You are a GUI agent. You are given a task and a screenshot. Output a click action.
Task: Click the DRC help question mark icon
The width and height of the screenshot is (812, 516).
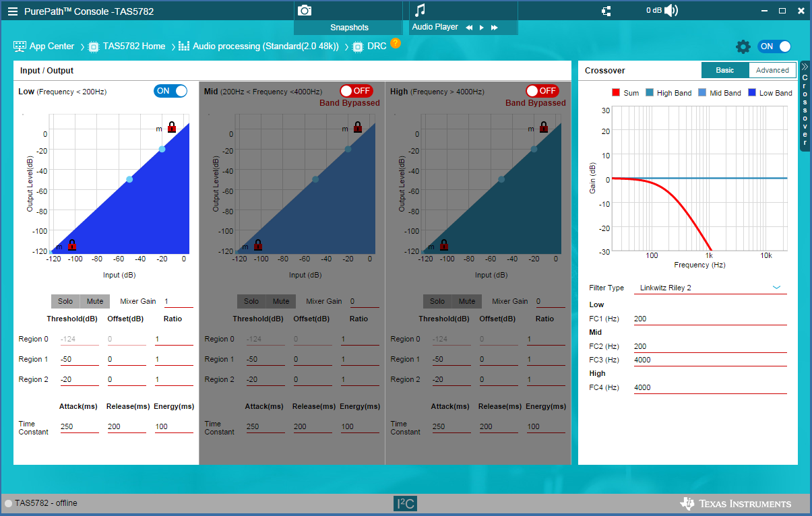[x=395, y=43]
